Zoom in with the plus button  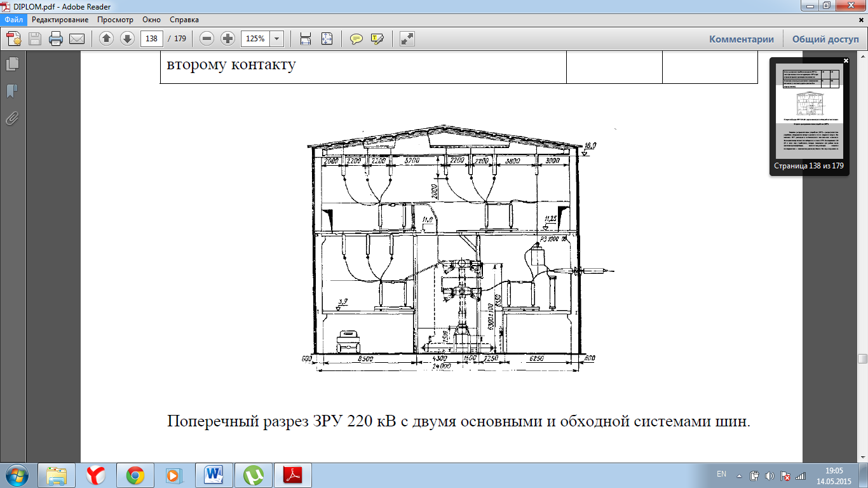click(x=227, y=39)
